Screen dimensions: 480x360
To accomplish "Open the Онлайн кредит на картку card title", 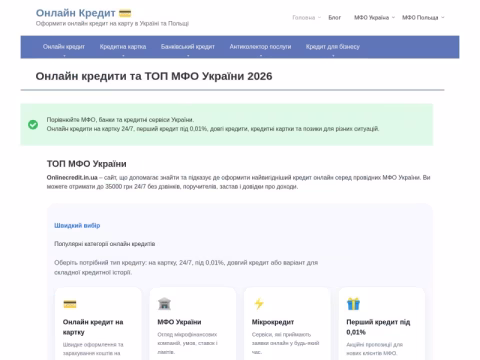I will pos(93,327).
